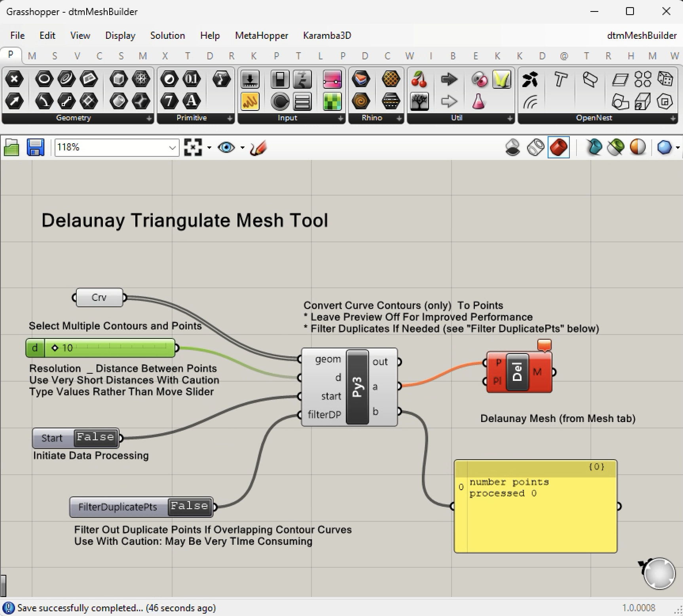The height and width of the screenshot is (616, 683).
Task: Open the Solution menu
Action: (x=167, y=35)
